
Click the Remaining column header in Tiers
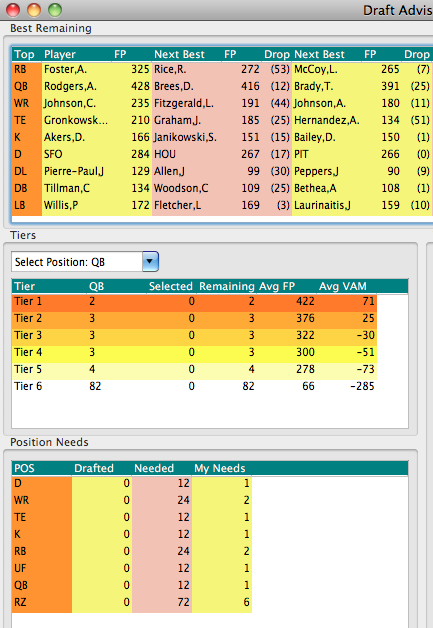tap(227, 286)
